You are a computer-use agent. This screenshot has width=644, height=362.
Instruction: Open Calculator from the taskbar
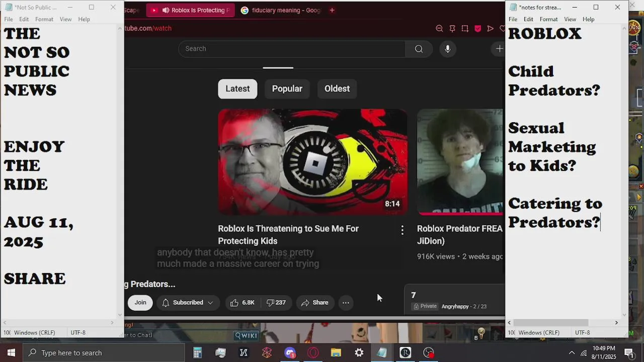tap(197, 353)
